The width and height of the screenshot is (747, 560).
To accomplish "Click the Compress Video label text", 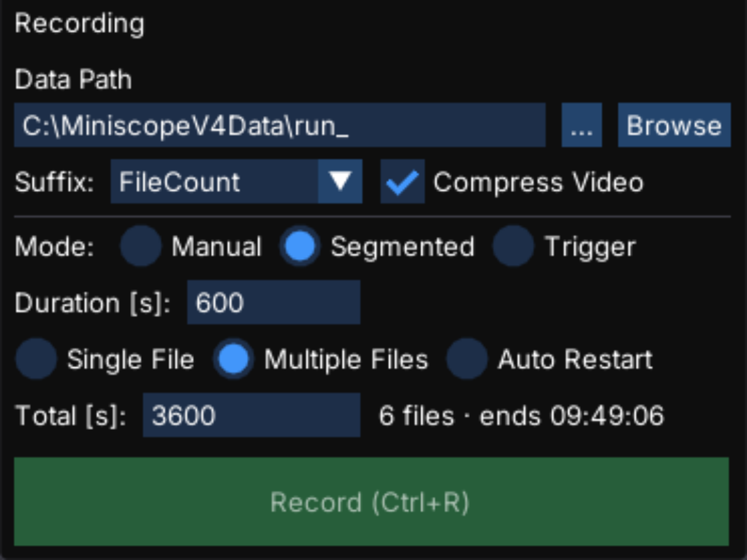I will pos(538,182).
